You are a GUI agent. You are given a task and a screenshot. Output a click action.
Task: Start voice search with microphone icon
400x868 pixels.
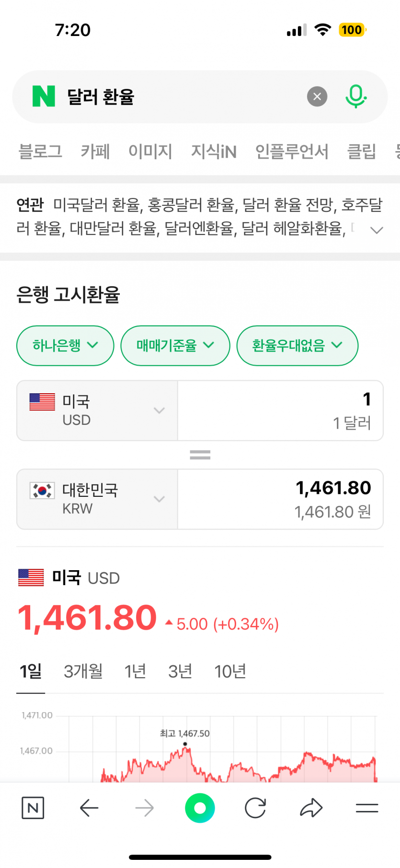tap(355, 96)
